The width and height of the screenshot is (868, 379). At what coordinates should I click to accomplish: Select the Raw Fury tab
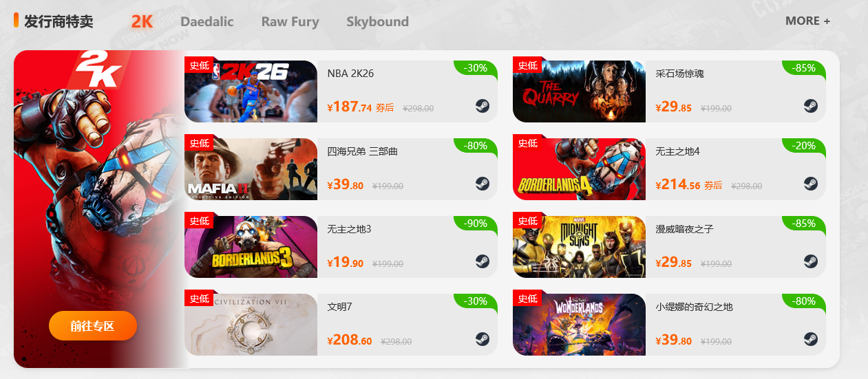click(x=290, y=22)
